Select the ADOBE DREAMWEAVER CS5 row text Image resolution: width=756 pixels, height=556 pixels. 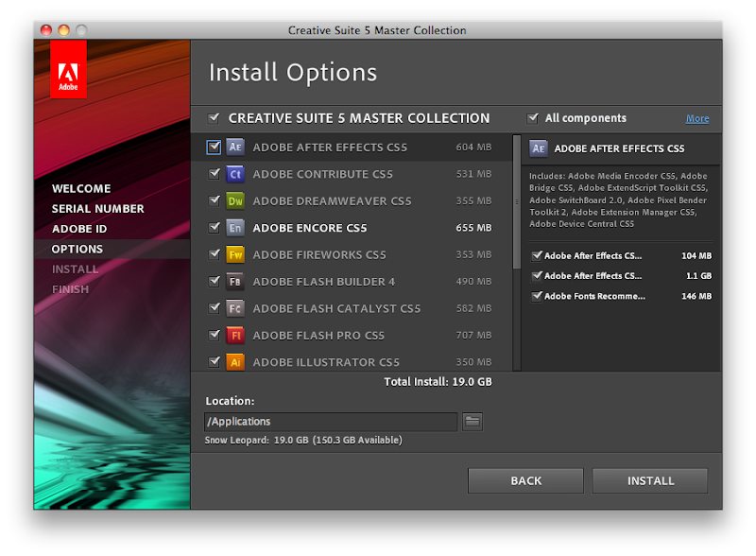click(x=333, y=201)
